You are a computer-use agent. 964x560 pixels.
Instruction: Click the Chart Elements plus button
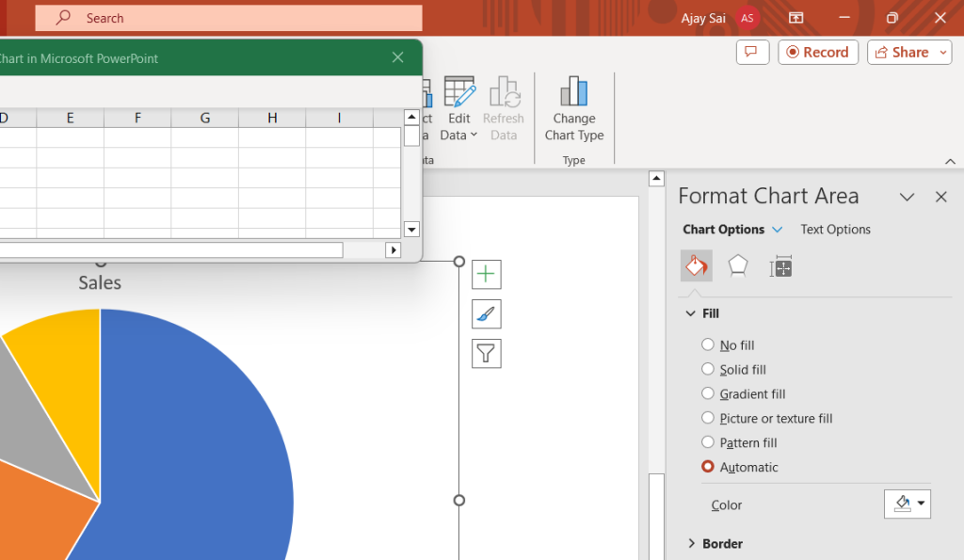click(487, 274)
